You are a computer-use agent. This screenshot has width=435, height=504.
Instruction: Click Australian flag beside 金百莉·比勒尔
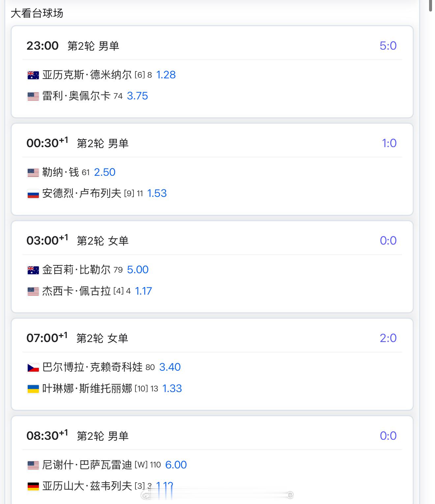[33, 270]
